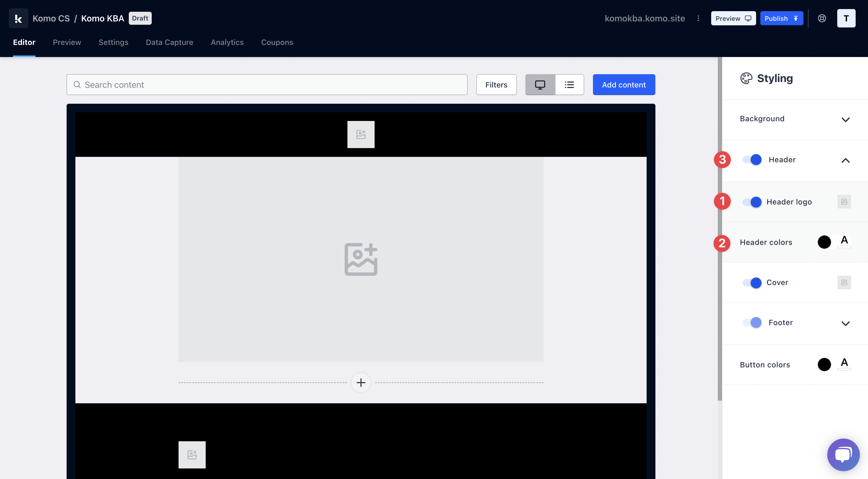Open the Settings tab
Screen dimensions: 868x479
pos(113,42)
